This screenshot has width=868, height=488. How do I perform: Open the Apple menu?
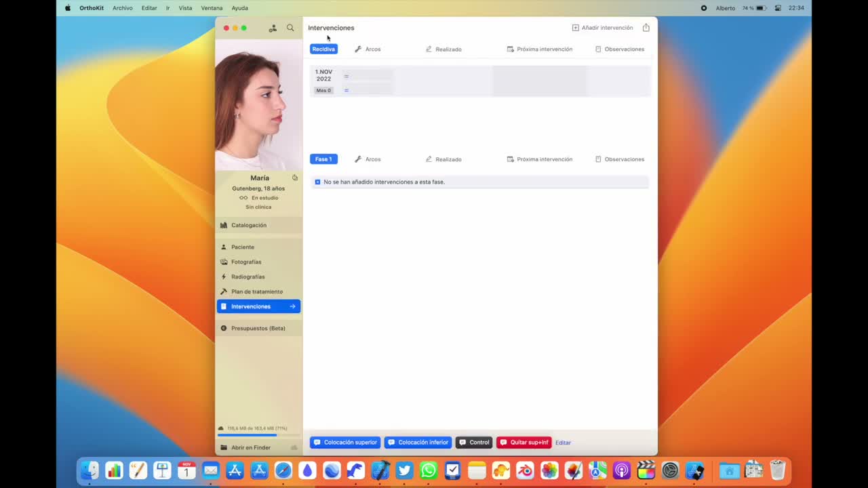67,8
